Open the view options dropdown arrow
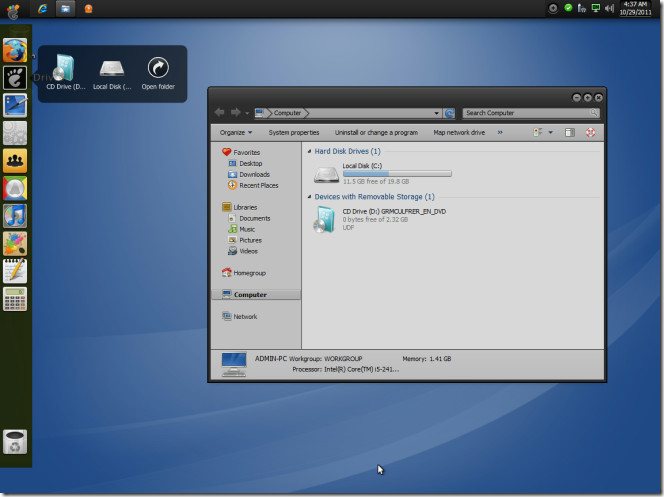This screenshot has height=497, width=664. pyautogui.click(x=551, y=133)
